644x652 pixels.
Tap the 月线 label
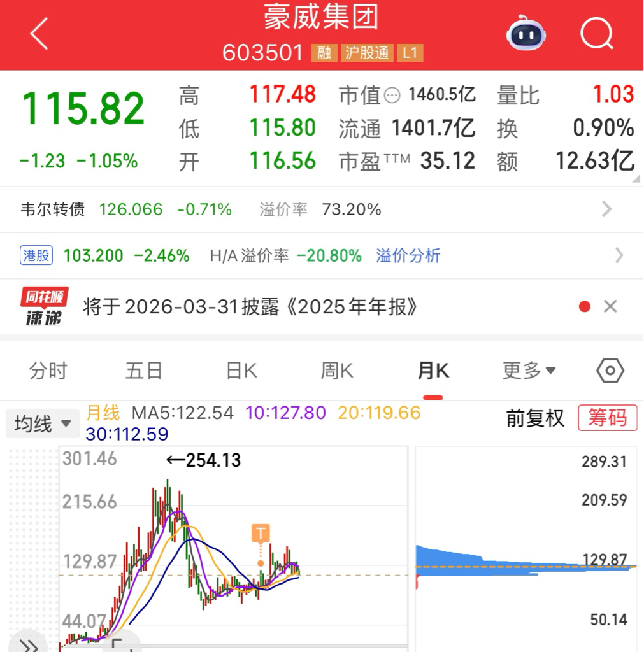pyautogui.click(x=103, y=413)
